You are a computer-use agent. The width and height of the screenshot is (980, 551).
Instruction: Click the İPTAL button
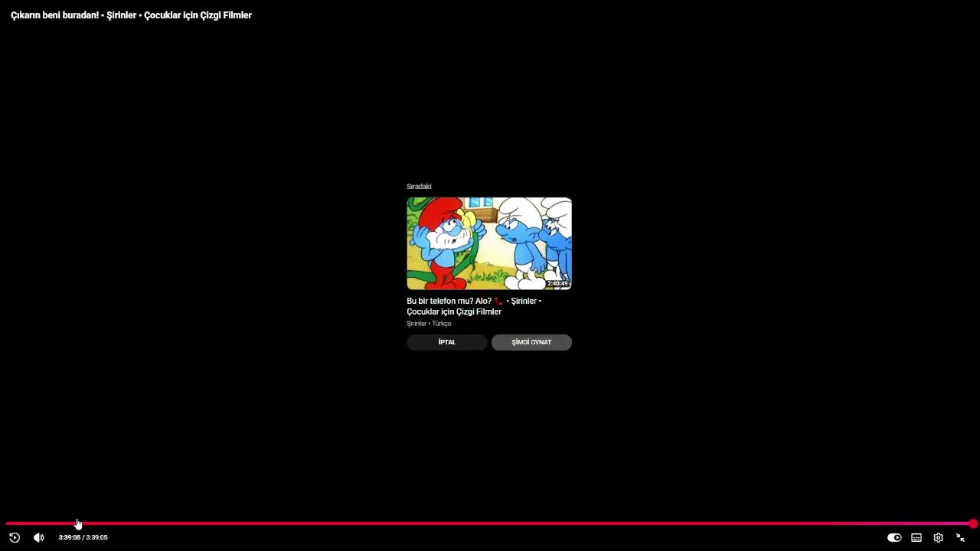[x=447, y=342]
